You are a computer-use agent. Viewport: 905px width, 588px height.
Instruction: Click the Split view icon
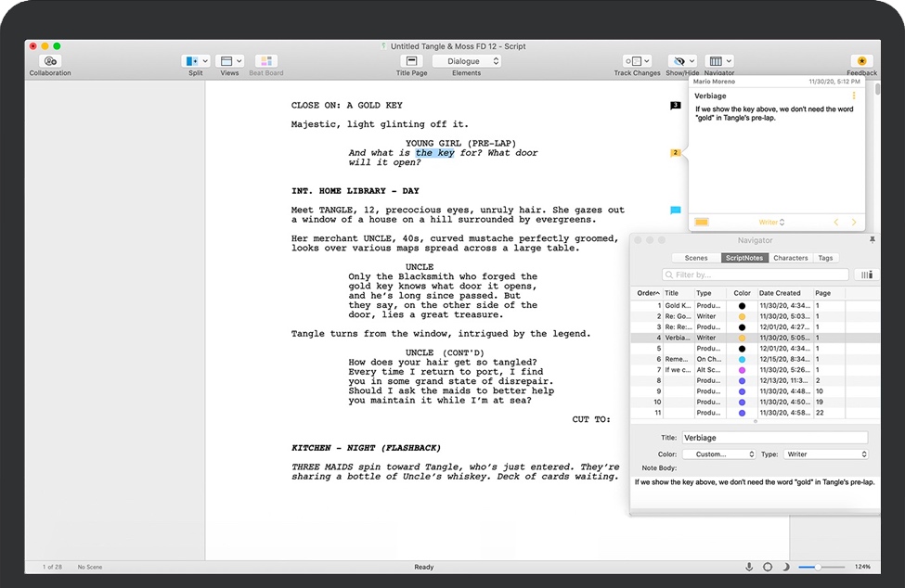(191, 59)
